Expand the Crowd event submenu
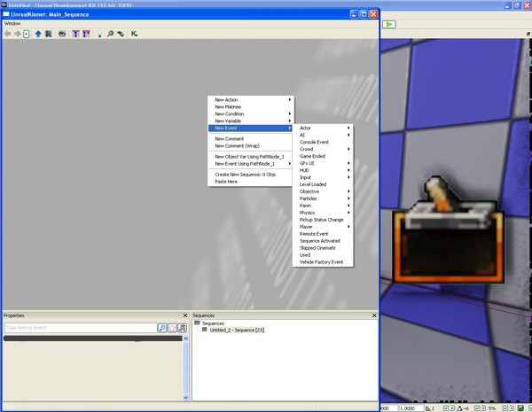This screenshot has width=532, height=412. click(x=323, y=149)
